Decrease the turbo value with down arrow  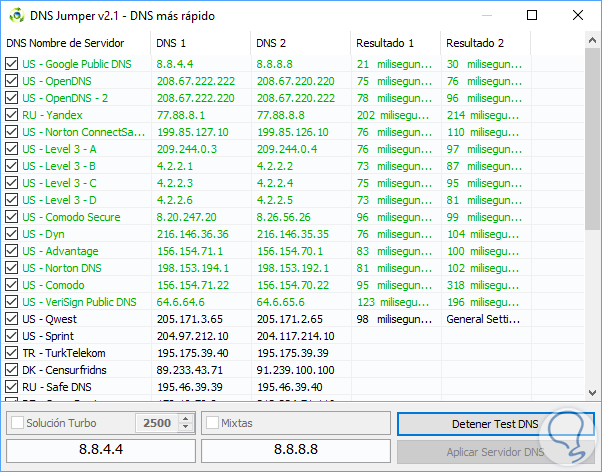[185, 427]
